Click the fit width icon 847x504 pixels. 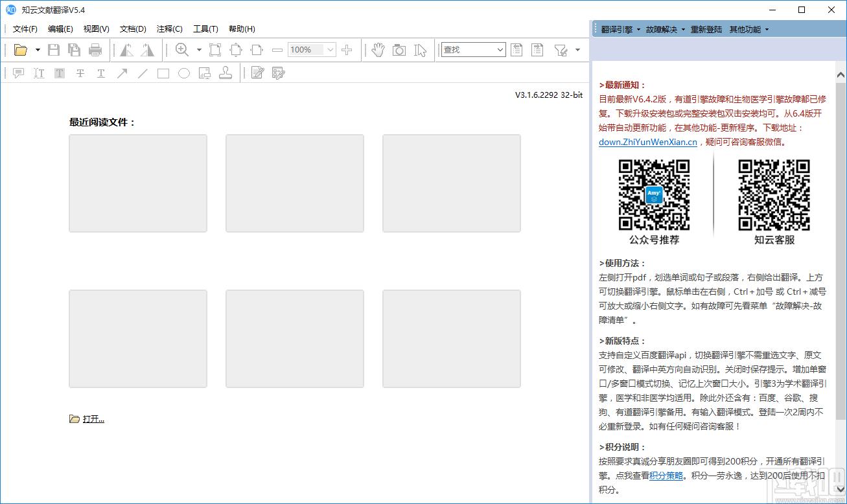[257, 50]
